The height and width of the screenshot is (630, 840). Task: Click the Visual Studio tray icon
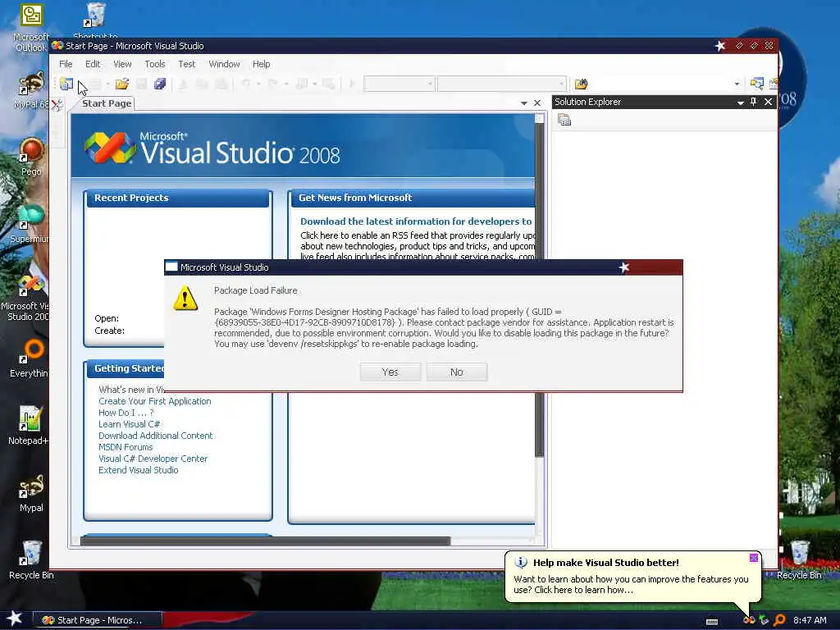(x=749, y=620)
